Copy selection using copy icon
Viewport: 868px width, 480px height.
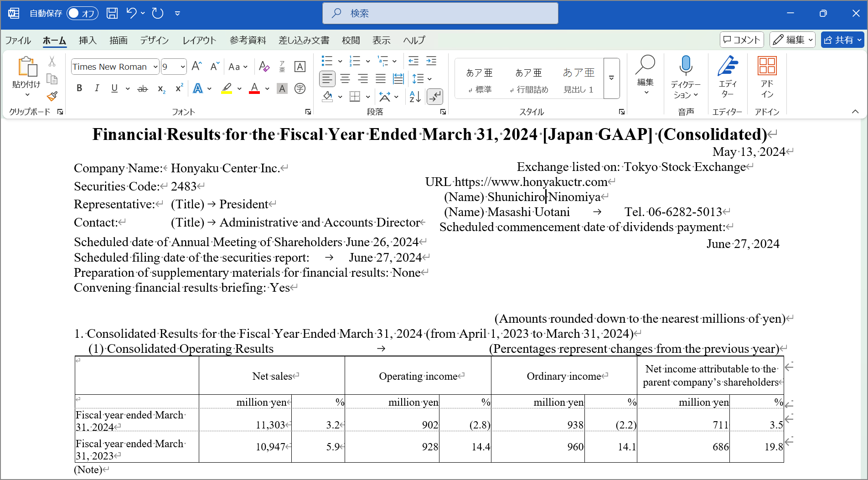(52, 79)
